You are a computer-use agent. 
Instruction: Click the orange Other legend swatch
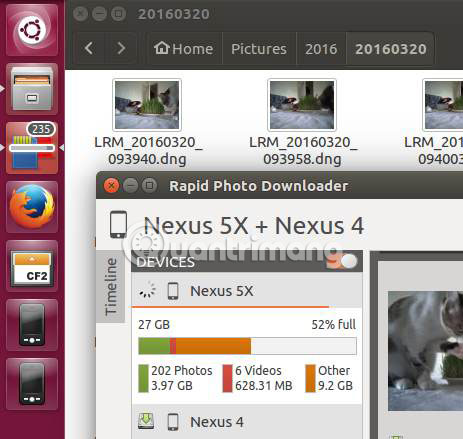tap(310, 378)
